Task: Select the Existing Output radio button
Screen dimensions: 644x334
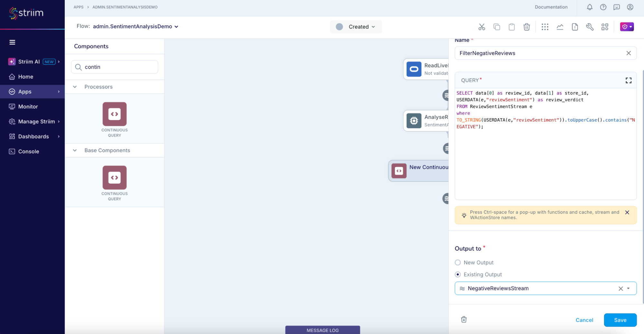Action: 458,274
